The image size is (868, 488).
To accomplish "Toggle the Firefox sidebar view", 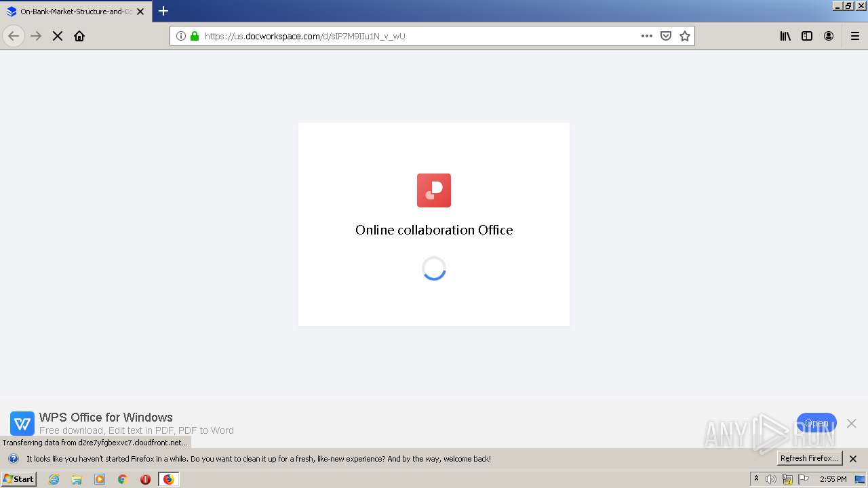I will [807, 36].
